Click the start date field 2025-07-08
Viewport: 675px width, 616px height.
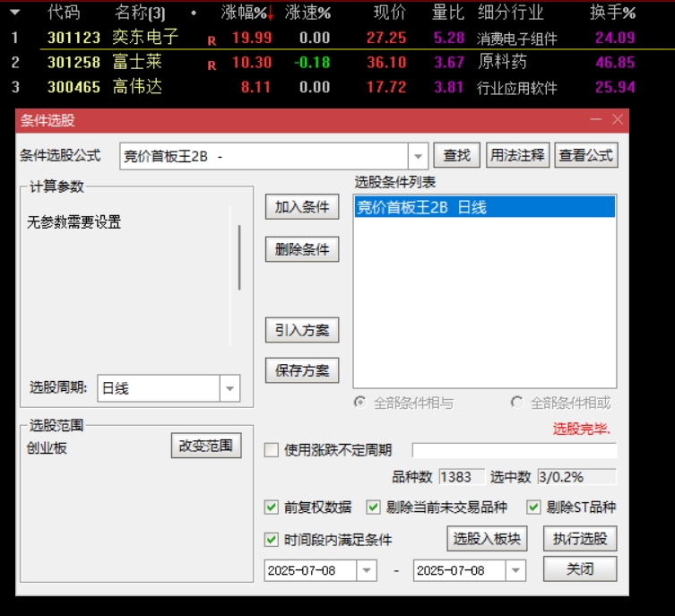click(x=310, y=570)
